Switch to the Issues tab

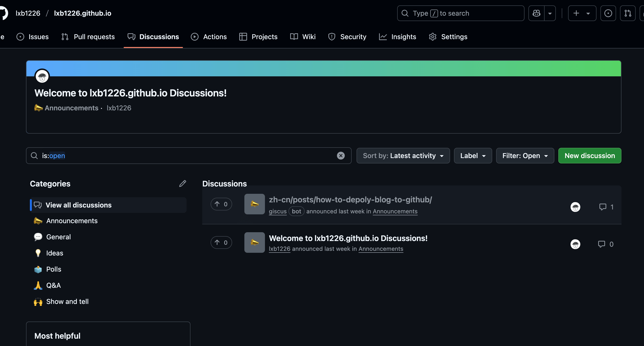(x=33, y=37)
